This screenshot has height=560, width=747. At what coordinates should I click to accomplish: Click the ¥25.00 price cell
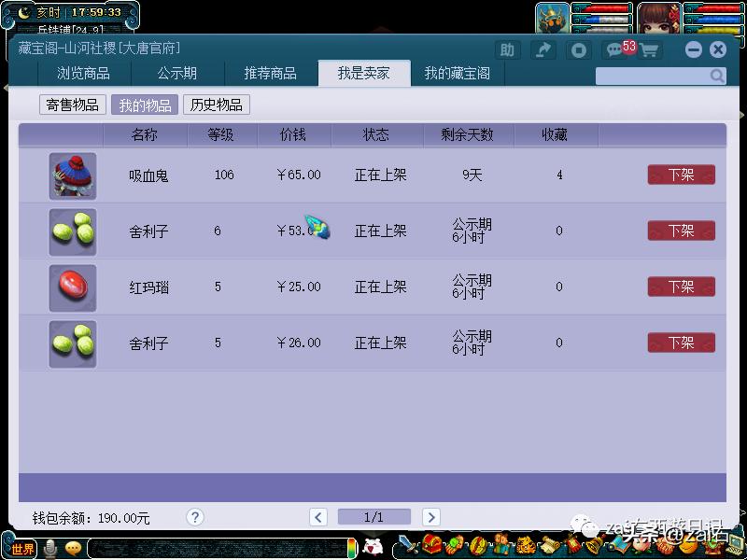tap(299, 287)
